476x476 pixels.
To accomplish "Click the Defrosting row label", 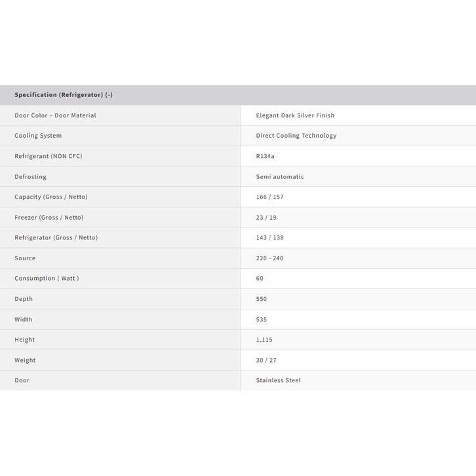I will (x=31, y=177).
